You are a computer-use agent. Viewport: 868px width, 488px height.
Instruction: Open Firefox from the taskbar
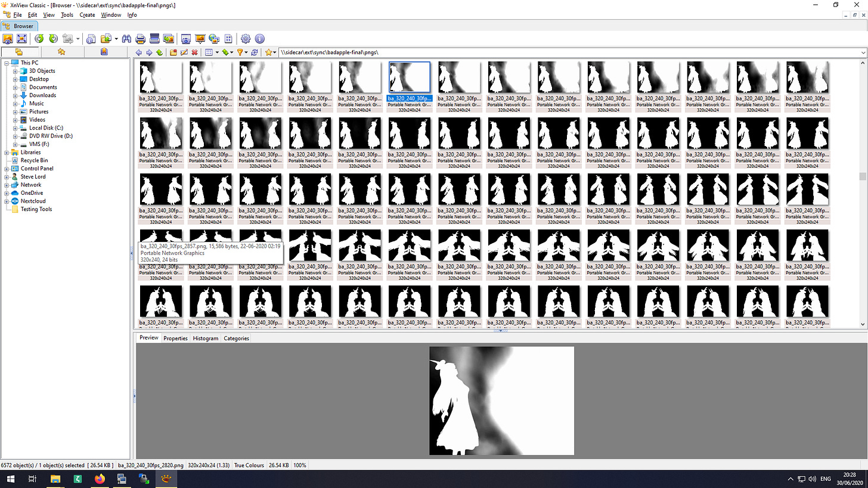pyautogui.click(x=99, y=478)
